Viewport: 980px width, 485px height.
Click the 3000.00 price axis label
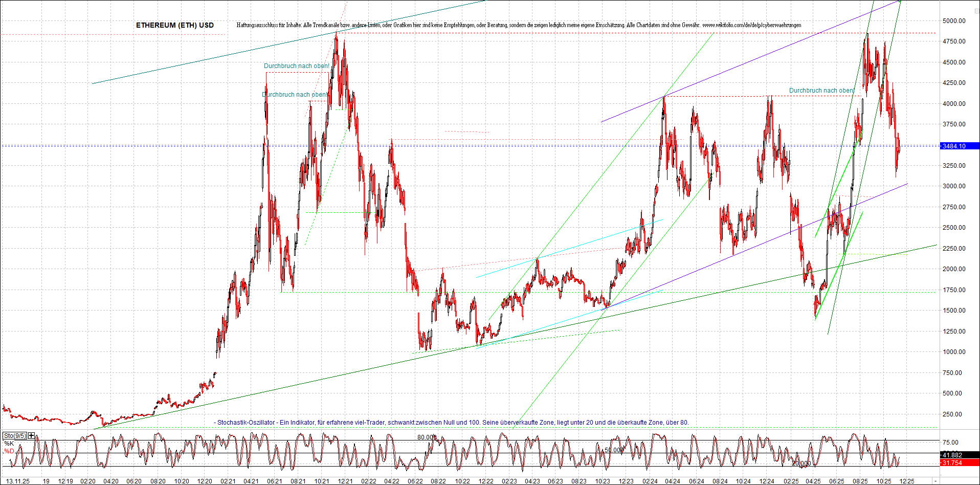[x=954, y=186]
